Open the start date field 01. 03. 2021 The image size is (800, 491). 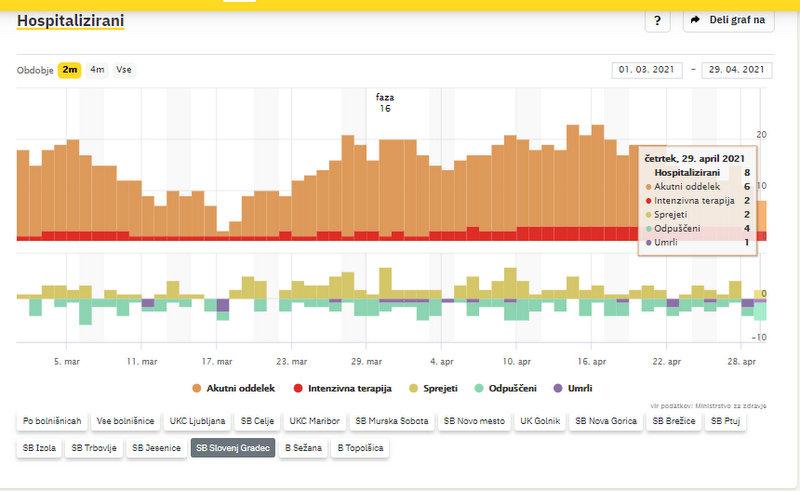pyautogui.click(x=646, y=70)
